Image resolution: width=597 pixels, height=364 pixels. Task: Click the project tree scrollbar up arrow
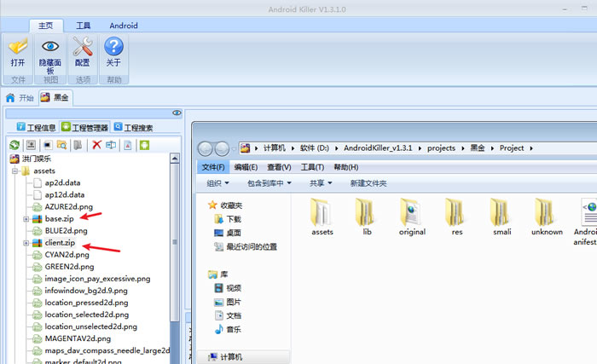pos(175,159)
